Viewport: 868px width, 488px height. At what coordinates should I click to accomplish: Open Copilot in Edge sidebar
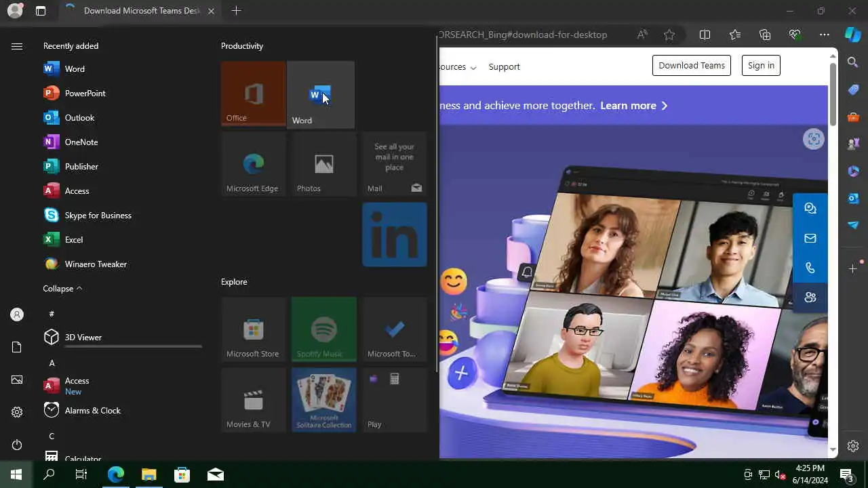tap(853, 35)
